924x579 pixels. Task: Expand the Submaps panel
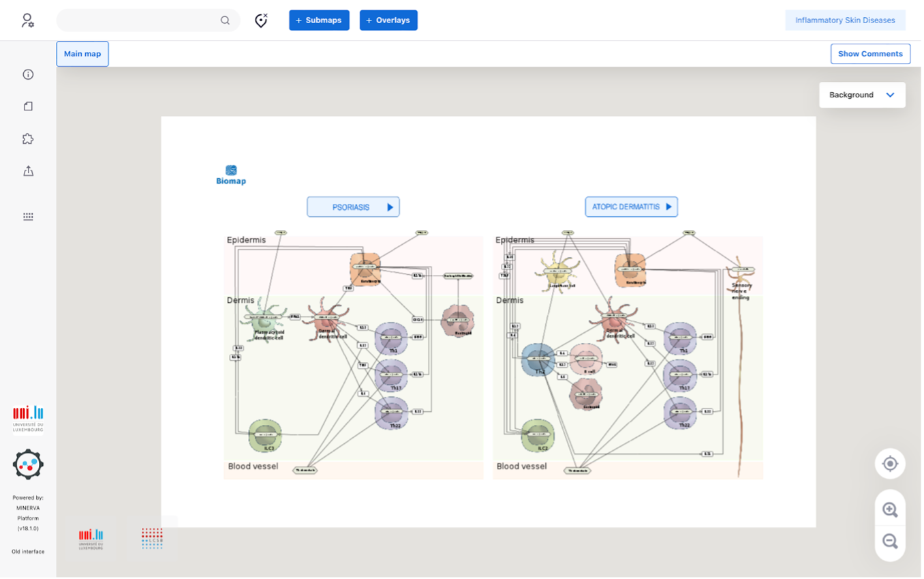pos(319,20)
